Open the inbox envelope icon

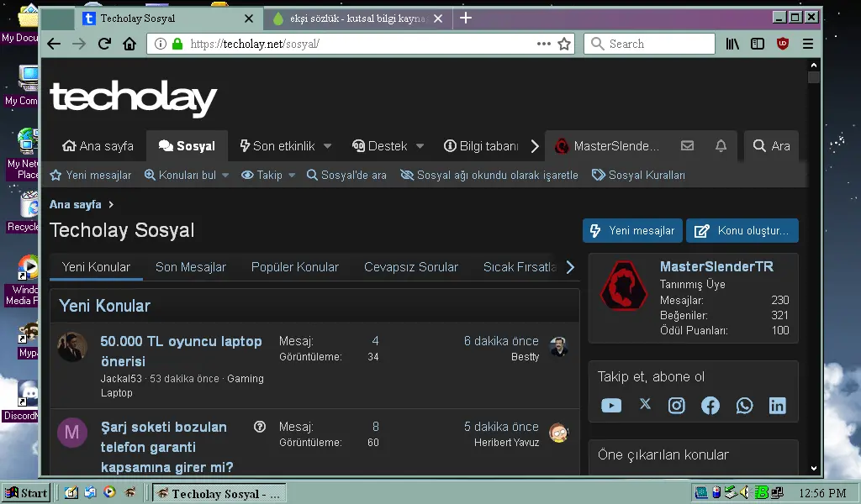point(688,146)
